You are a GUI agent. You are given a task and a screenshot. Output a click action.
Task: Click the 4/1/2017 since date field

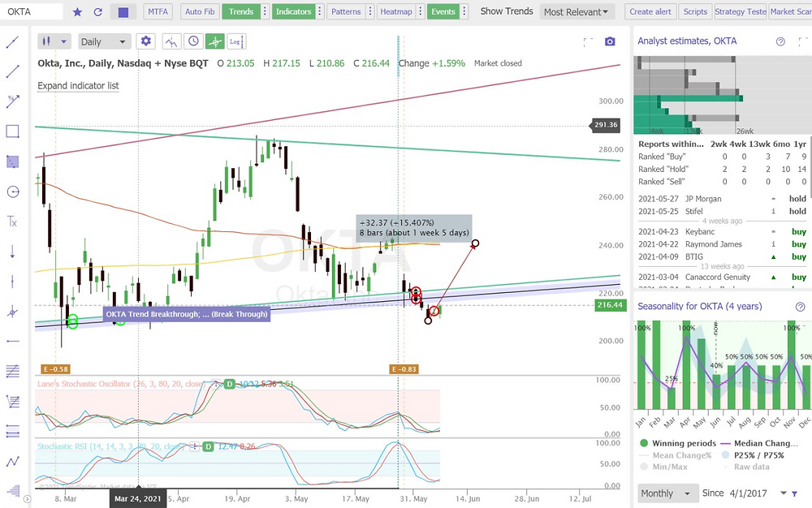pos(749,493)
